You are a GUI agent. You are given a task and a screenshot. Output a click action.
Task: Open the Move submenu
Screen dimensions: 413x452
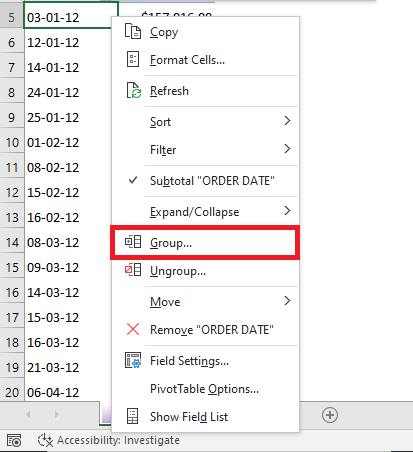tap(205, 301)
